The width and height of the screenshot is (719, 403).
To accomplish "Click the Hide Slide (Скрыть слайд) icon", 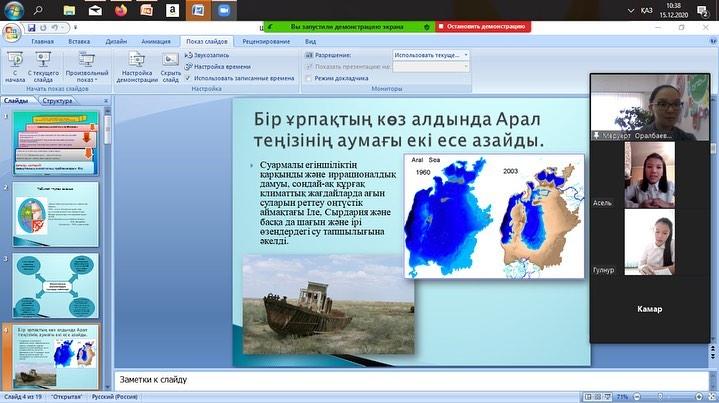I will [171, 65].
